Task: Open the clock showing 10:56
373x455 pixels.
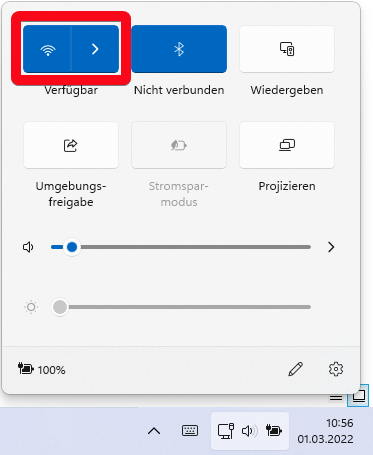Action: (325, 431)
